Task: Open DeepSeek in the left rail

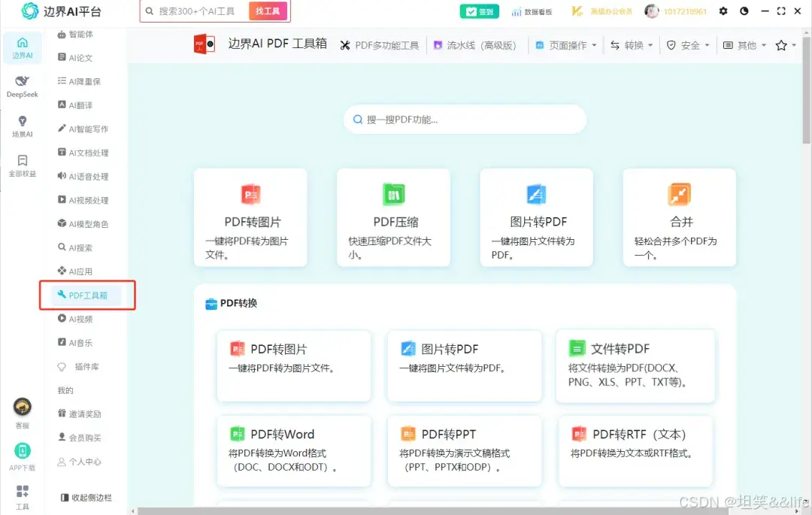Action: pos(23,86)
